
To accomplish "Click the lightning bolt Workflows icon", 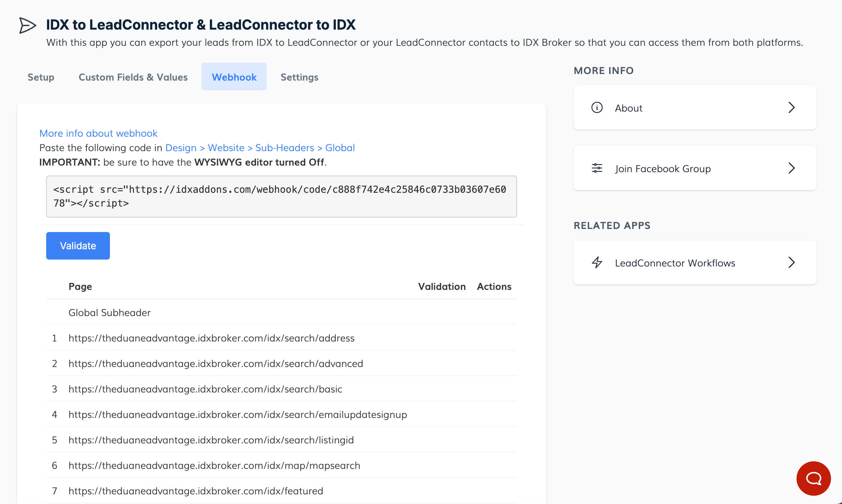I will tap(597, 263).
